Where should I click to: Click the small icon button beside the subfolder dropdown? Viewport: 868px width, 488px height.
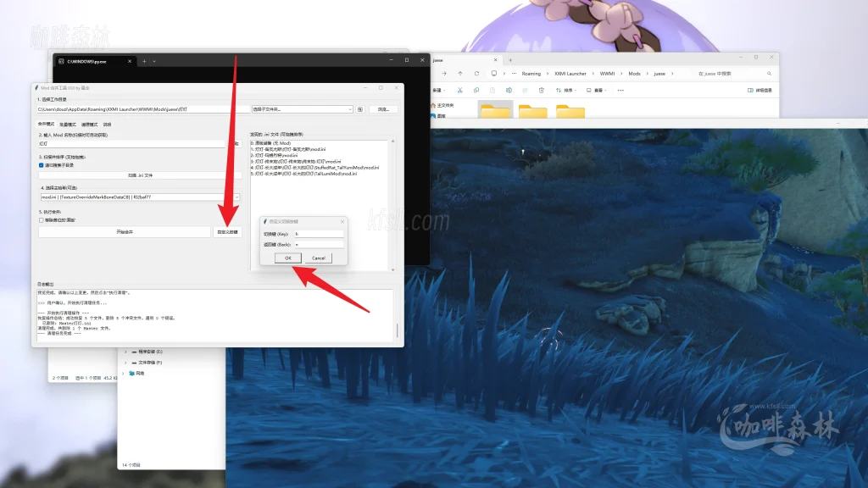pyautogui.click(x=360, y=109)
